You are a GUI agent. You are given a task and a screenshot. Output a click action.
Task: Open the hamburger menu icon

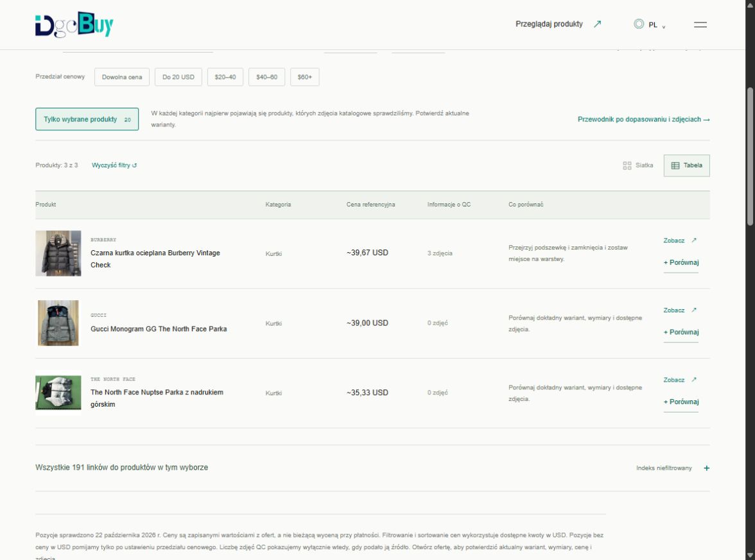tap(700, 24)
